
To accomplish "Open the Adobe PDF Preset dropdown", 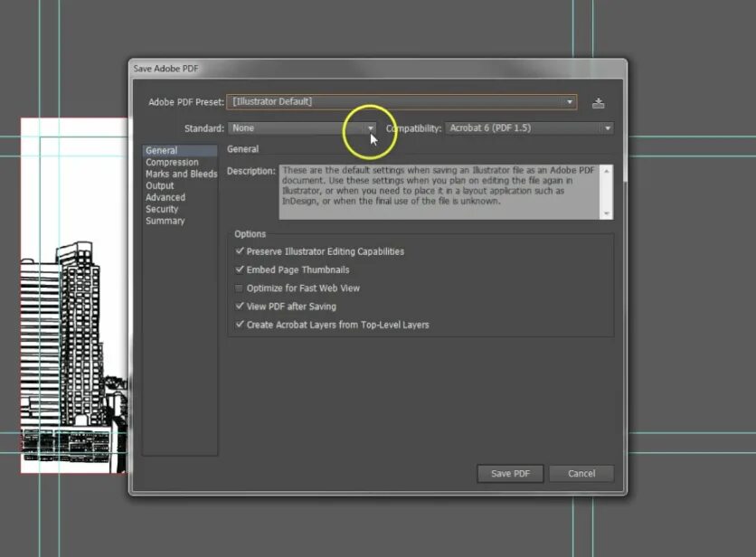I will pos(402,102).
